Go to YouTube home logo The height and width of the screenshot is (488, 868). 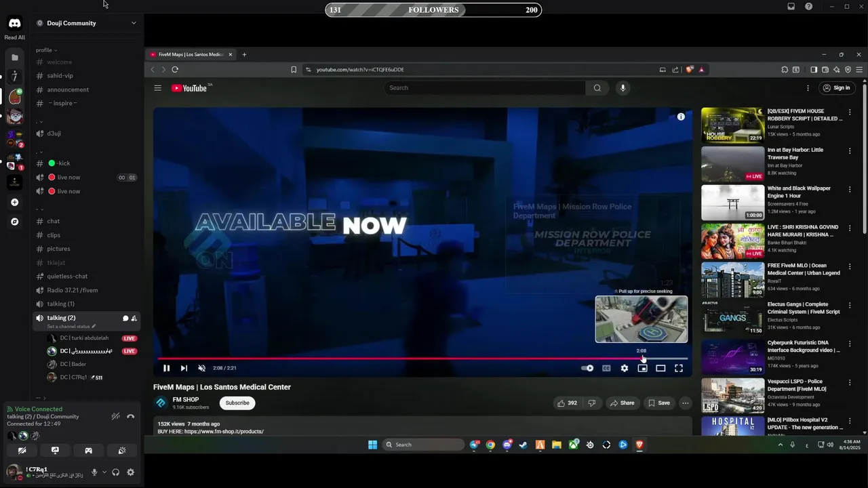tap(189, 88)
